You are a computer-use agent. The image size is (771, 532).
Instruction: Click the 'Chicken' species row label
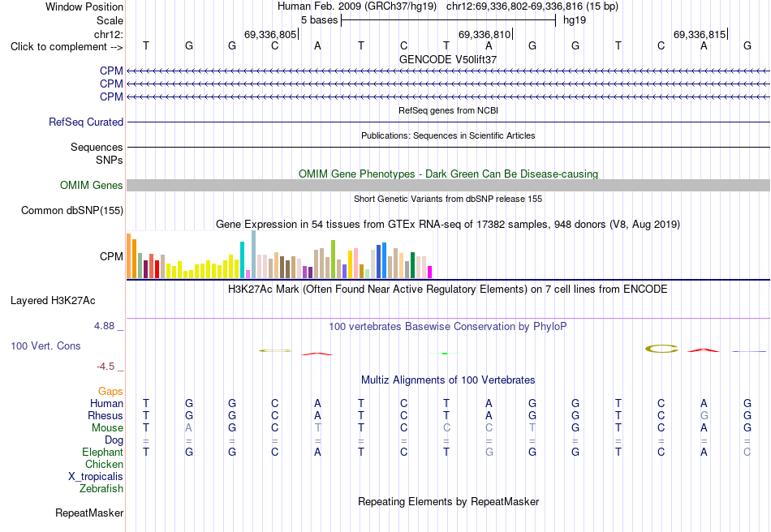104,464
